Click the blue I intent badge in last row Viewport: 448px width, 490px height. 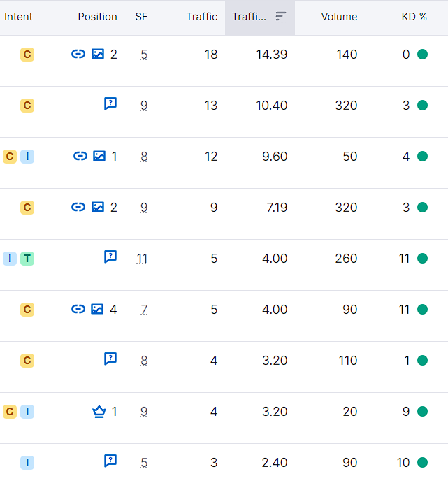pyautogui.click(x=27, y=463)
